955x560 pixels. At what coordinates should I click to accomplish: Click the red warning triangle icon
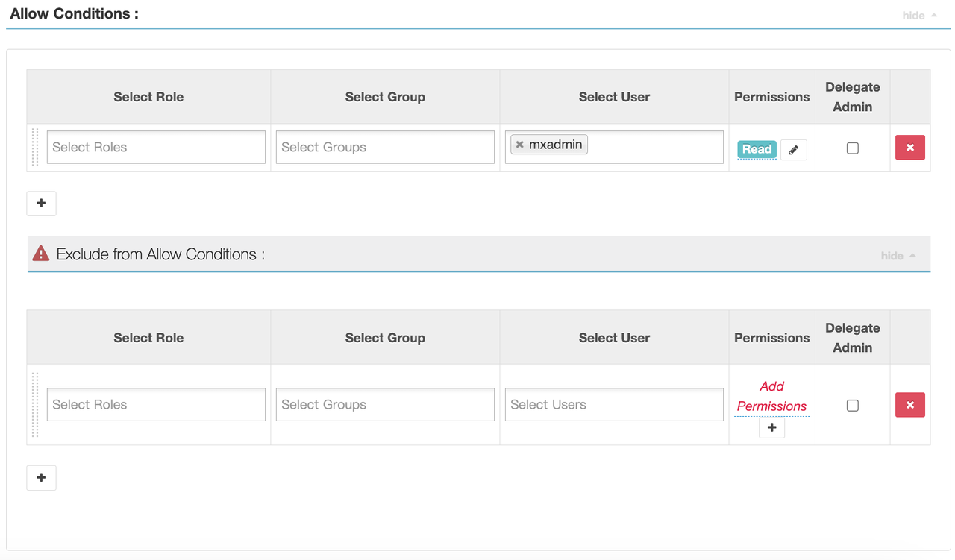point(41,254)
